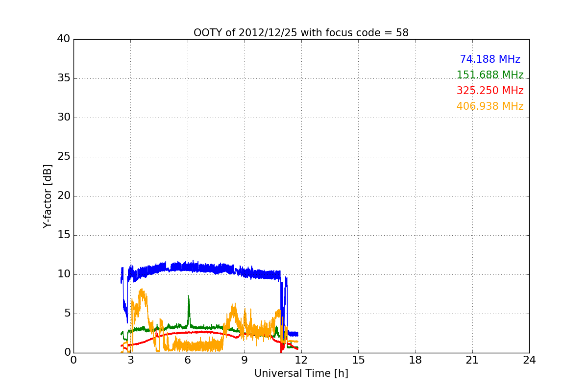
Task: Click the y-axis tick label 15
Action: coord(64,235)
